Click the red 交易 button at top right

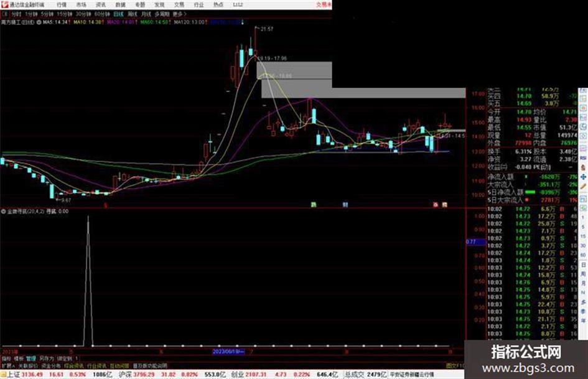click(x=324, y=5)
